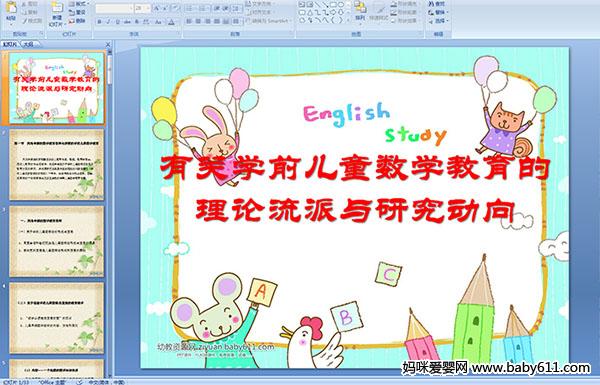Select the Oval shape in shapes gallery
The width and height of the screenshot is (600, 385).
[x=341, y=4]
